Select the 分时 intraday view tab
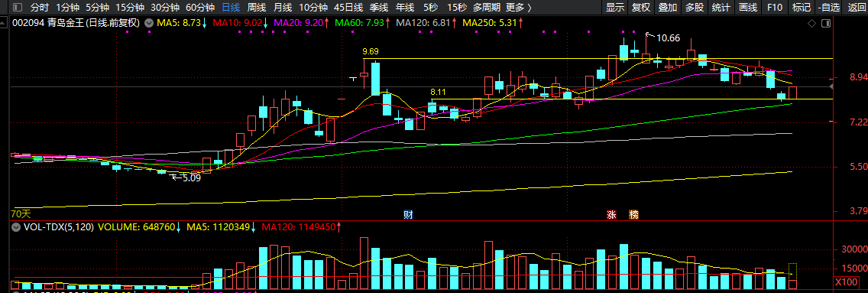Viewport: 868px width, 293px height. (x=39, y=8)
